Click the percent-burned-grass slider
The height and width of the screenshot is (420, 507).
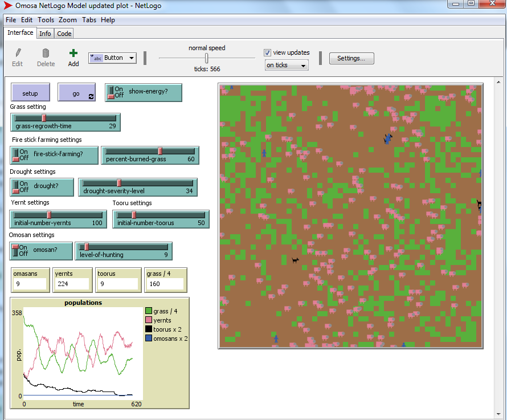pos(150,156)
